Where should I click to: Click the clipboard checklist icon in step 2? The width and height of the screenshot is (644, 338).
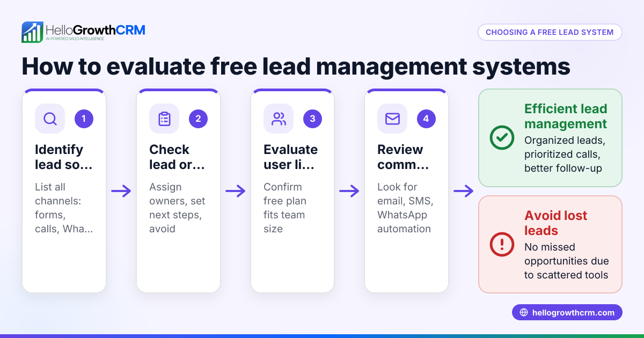pyautogui.click(x=164, y=119)
